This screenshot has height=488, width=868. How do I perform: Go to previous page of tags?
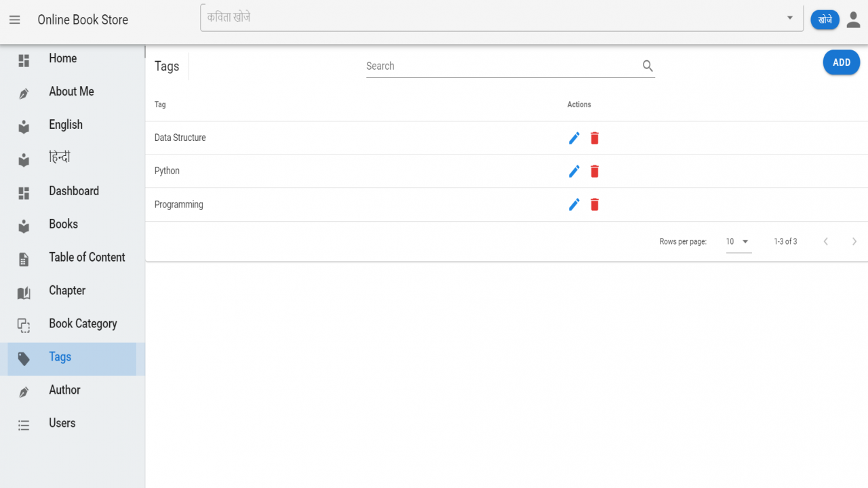point(826,241)
